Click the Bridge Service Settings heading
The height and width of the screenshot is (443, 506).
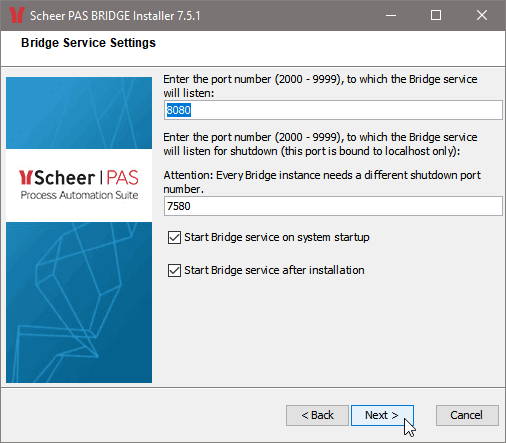pyautogui.click(x=88, y=43)
